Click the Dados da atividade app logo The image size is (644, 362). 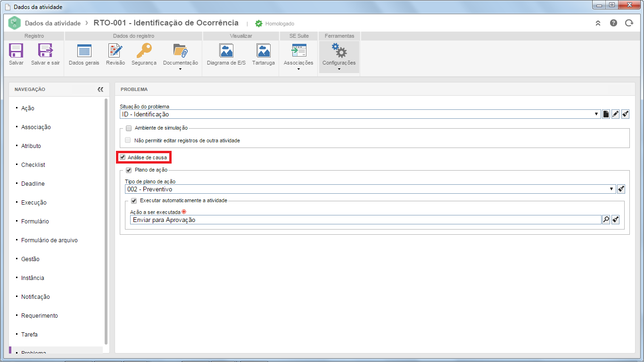[x=15, y=23]
